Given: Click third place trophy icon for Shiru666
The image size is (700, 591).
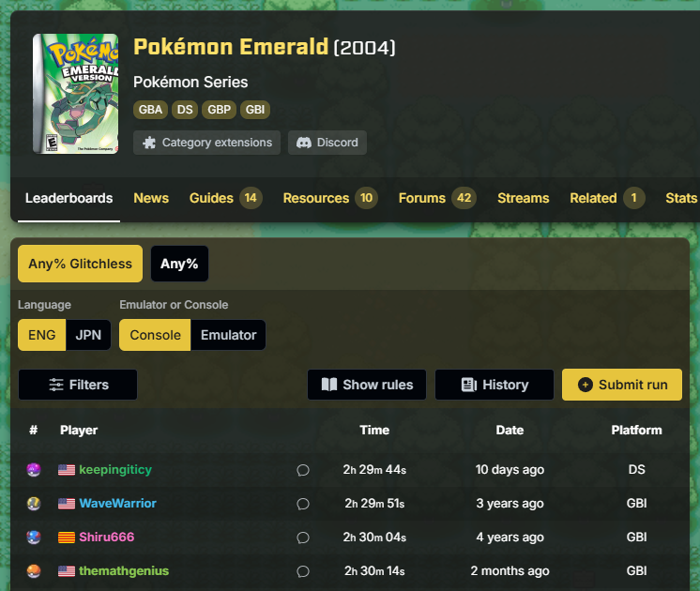Looking at the screenshot, I should point(34,537).
